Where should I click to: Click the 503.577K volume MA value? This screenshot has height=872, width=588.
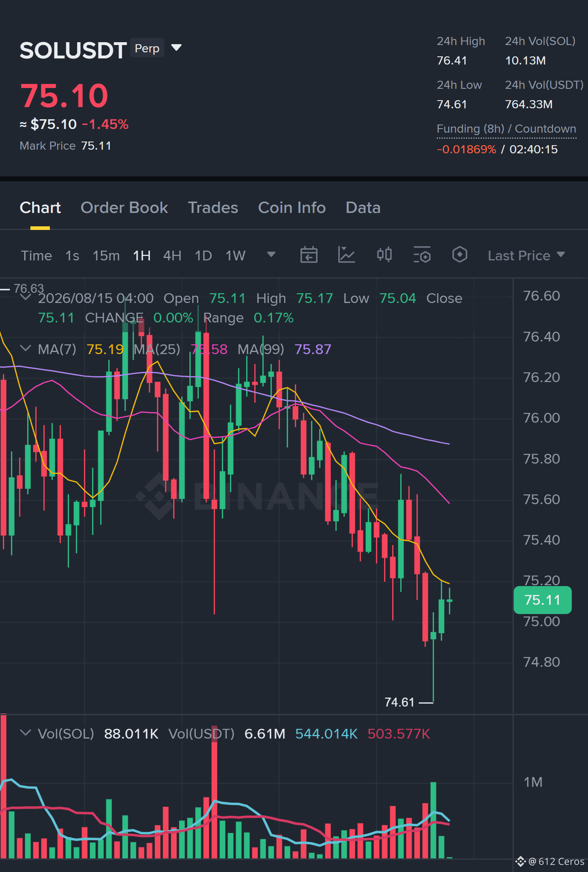(x=399, y=734)
